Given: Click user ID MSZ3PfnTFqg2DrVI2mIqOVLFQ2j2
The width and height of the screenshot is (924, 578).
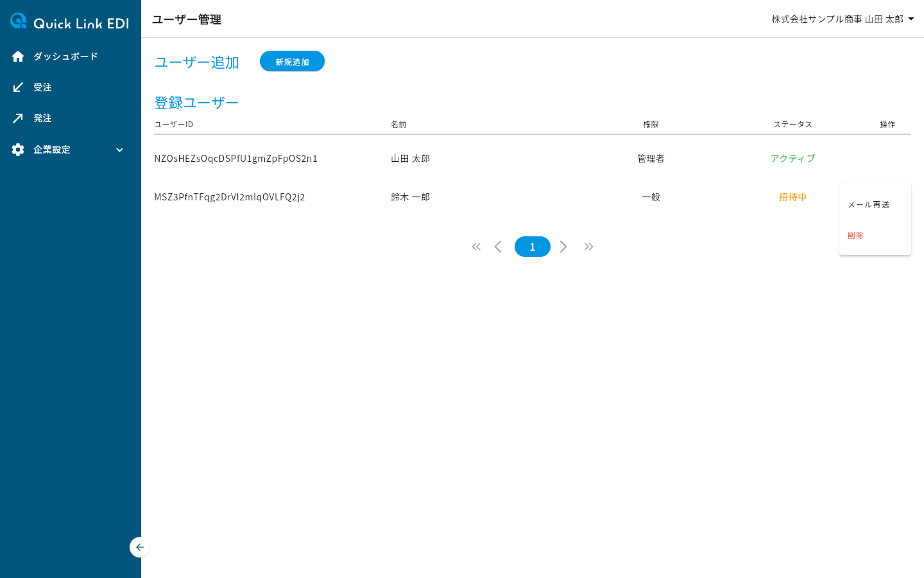Looking at the screenshot, I should (x=230, y=197).
